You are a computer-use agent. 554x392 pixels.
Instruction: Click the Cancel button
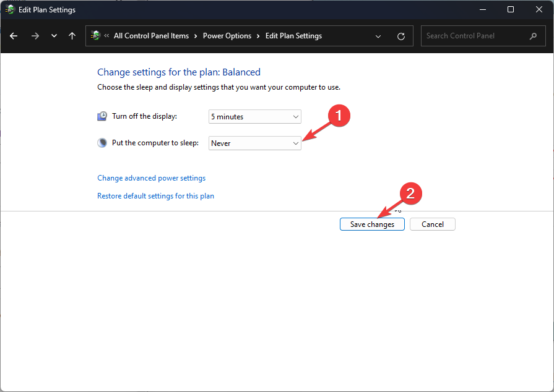pyautogui.click(x=433, y=224)
